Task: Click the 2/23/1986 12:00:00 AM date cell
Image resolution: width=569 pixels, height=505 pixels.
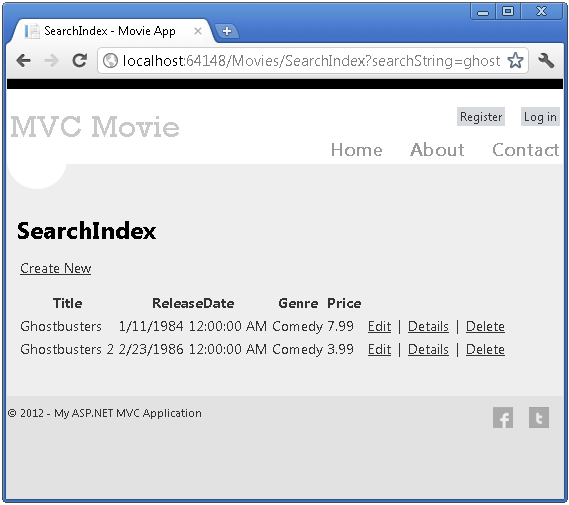Action: click(x=193, y=350)
